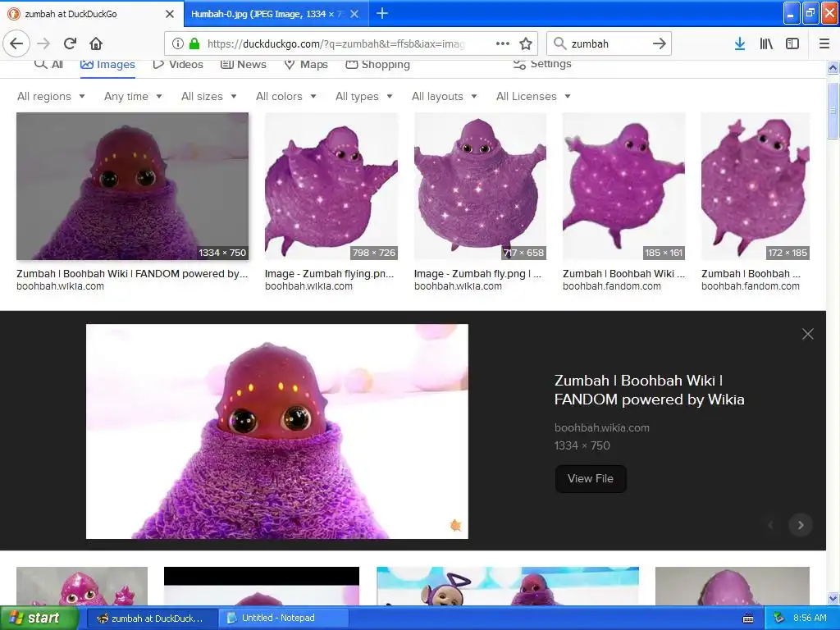Viewport: 840px width, 630px height.
Task: Click the vertical scrollbar thumb
Action: [x=833, y=111]
